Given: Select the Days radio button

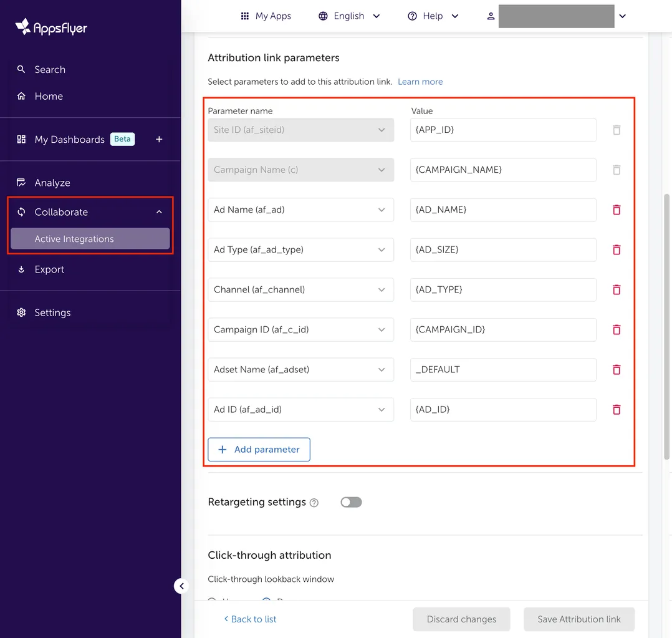Looking at the screenshot, I should coord(267,601).
